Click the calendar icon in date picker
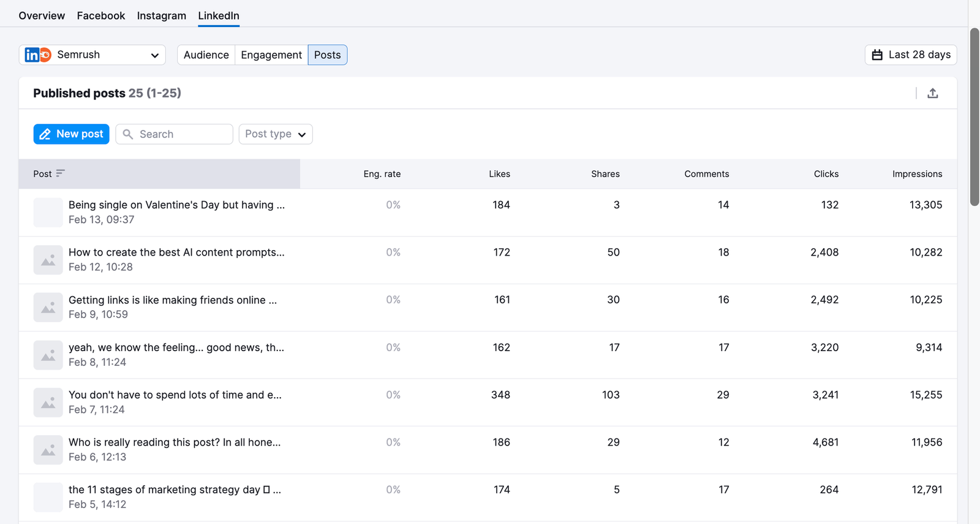 877,55
